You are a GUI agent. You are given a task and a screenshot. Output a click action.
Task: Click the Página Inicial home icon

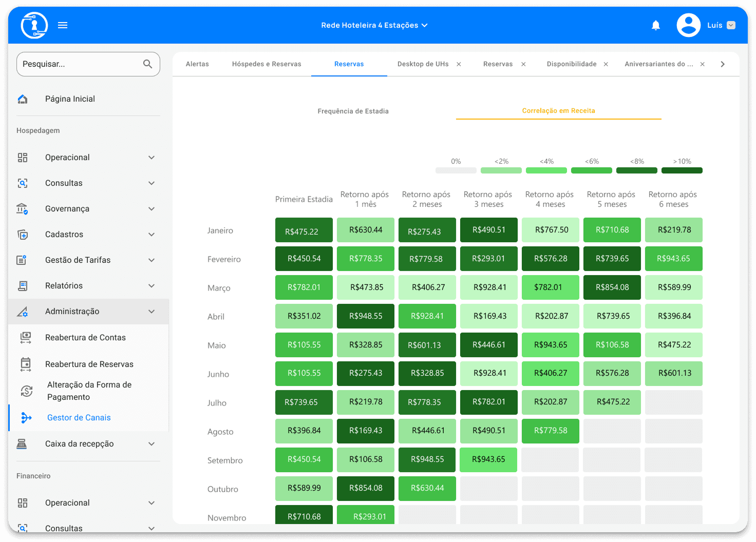point(23,99)
